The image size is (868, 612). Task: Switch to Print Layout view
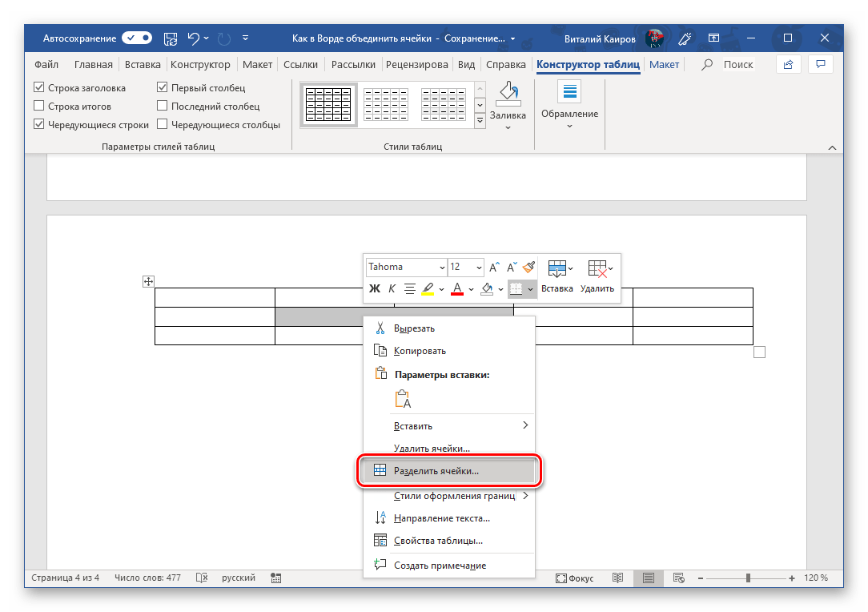pyautogui.click(x=649, y=578)
